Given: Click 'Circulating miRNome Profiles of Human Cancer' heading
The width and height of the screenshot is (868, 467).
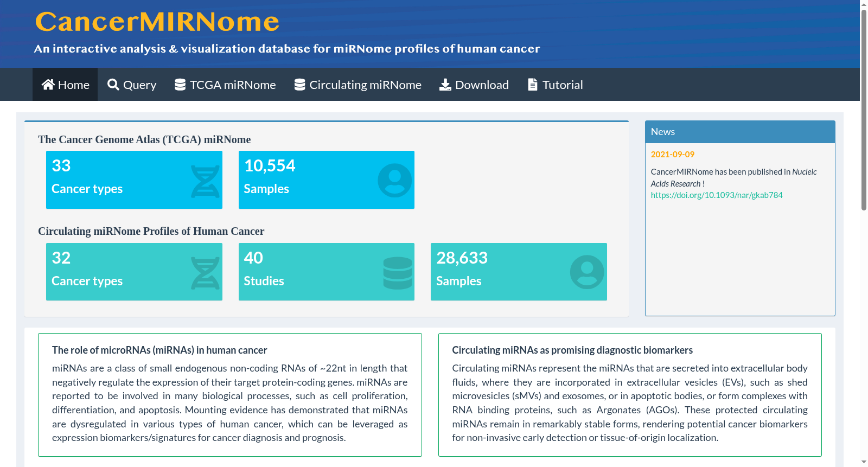Looking at the screenshot, I should [x=151, y=231].
